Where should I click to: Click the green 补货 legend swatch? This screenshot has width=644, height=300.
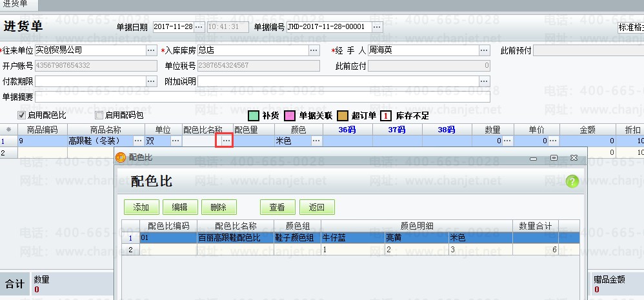click(x=254, y=116)
